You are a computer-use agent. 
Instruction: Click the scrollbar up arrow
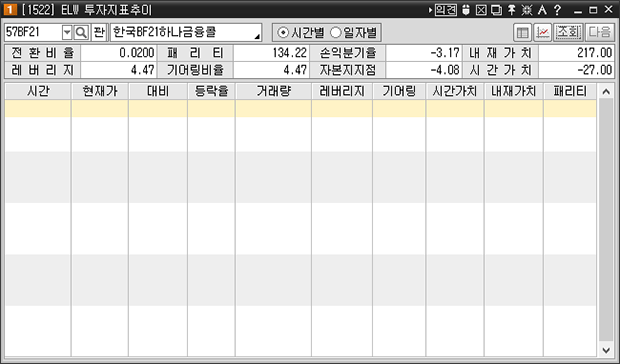click(x=606, y=92)
